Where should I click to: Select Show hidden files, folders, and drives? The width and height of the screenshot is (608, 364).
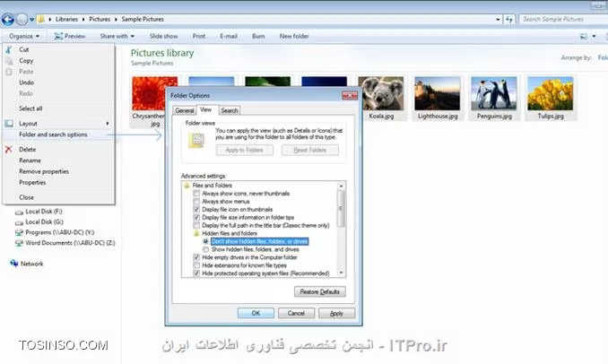205,249
